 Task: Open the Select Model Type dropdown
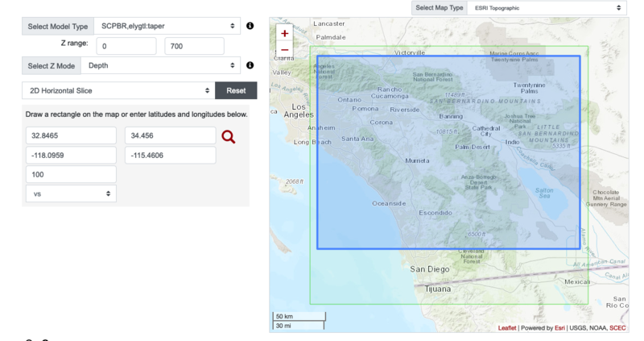(167, 26)
